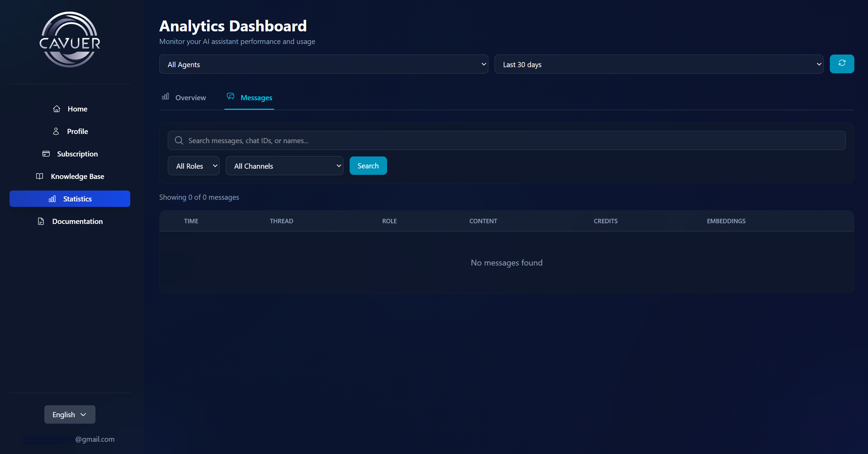Open the All Roles filter
Image resolution: width=868 pixels, height=454 pixels.
coord(193,166)
